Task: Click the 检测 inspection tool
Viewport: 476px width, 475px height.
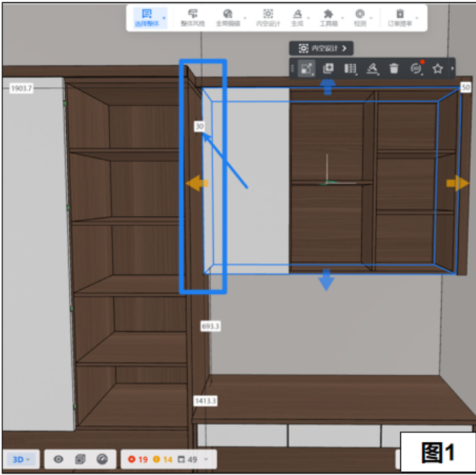Action: 360,18
